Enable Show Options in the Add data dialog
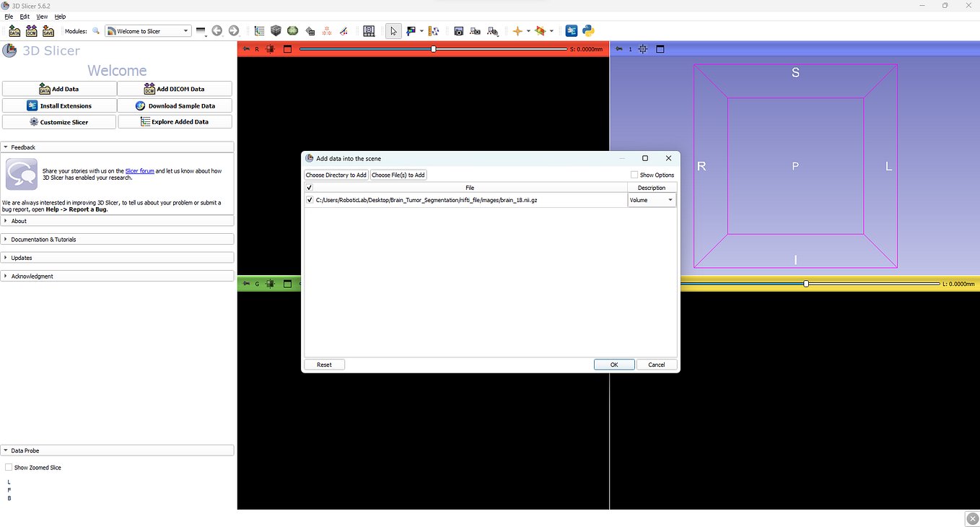Image resolution: width=980 pixels, height=527 pixels. (634, 174)
